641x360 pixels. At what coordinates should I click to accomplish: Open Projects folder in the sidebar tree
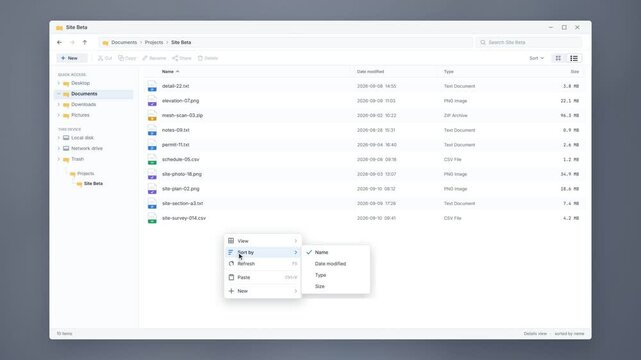coord(85,174)
